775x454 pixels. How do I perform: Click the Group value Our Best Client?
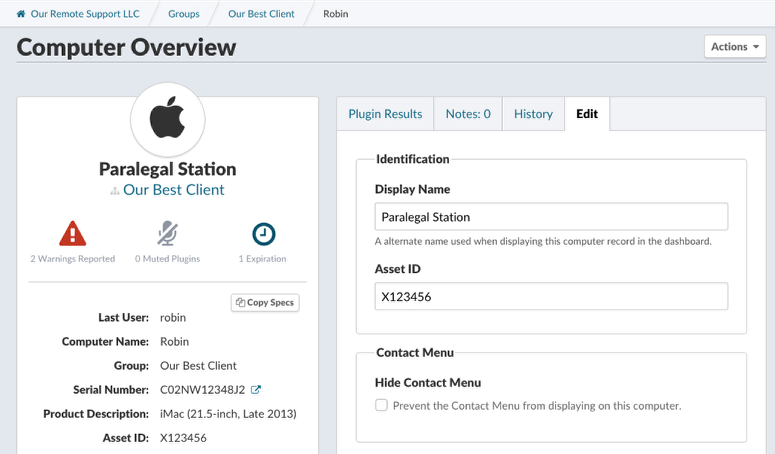click(x=198, y=366)
